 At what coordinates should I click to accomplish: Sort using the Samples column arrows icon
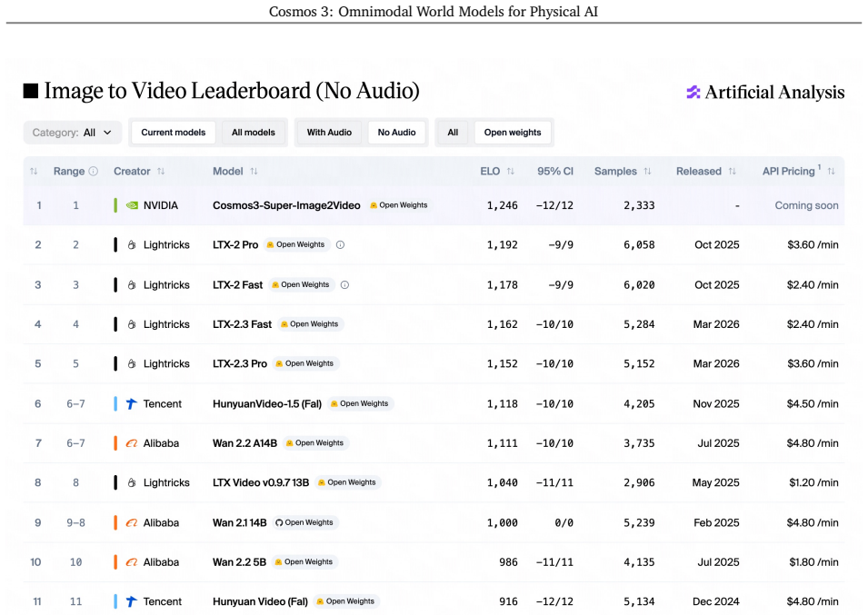[647, 171]
